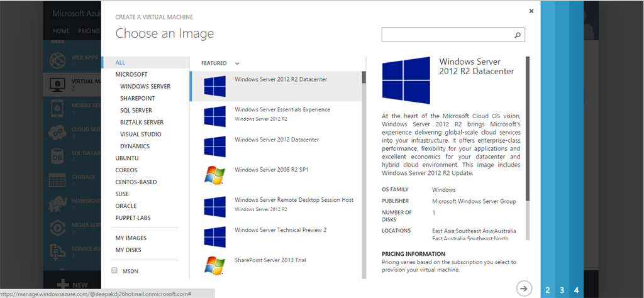Click HOME in background Azure navigation

(61, 31)
